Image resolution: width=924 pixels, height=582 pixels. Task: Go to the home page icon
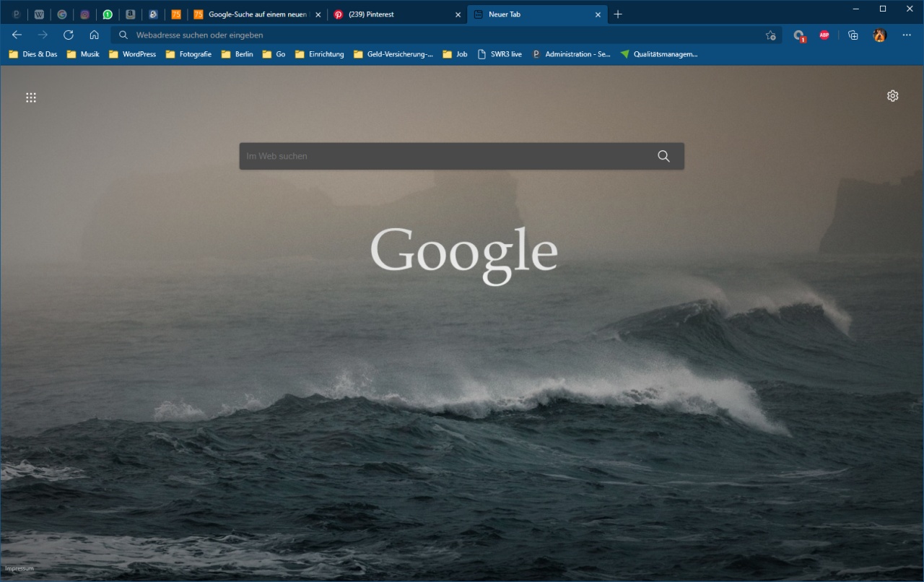[x=94, y=35]
